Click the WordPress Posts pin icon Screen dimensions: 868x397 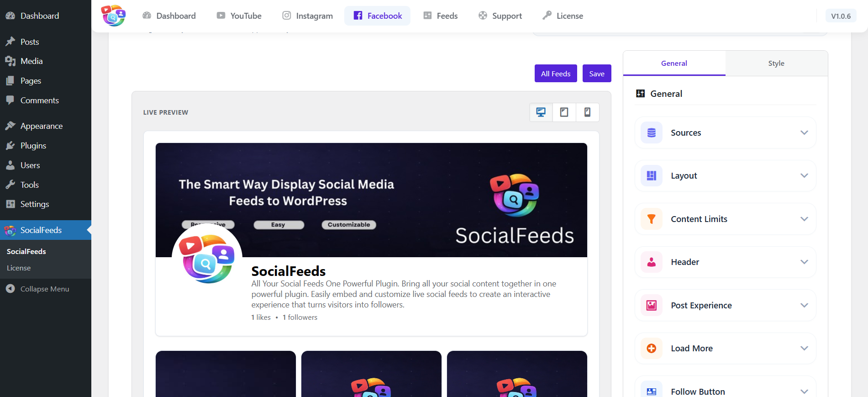(10, 42)
